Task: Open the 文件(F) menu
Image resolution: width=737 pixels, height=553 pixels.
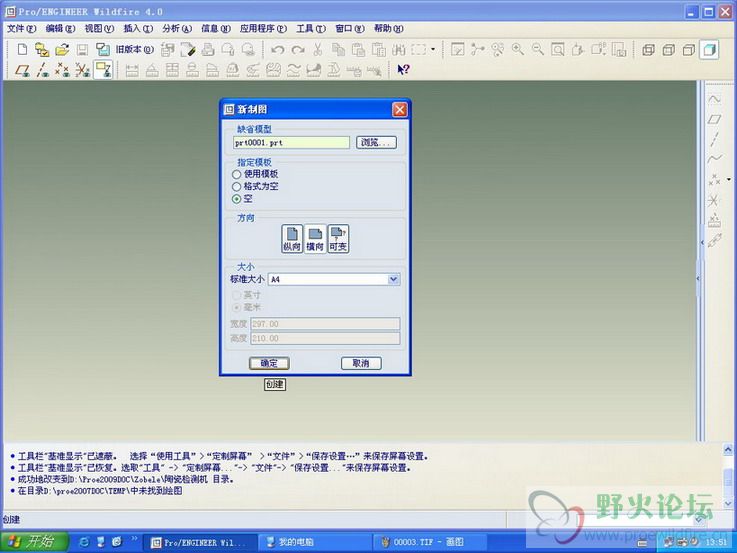Action: pyautogui.click(x=21, y=29)
